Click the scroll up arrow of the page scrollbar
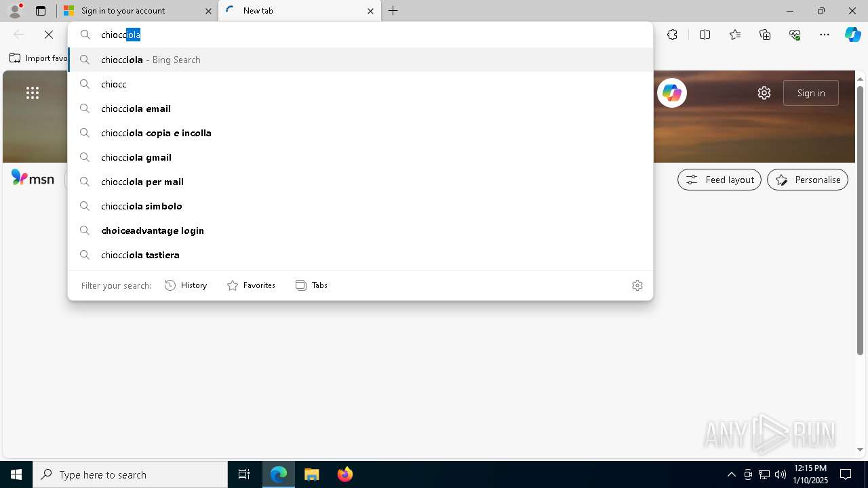The height and width of the screenshot is (488, 868). 860,78
